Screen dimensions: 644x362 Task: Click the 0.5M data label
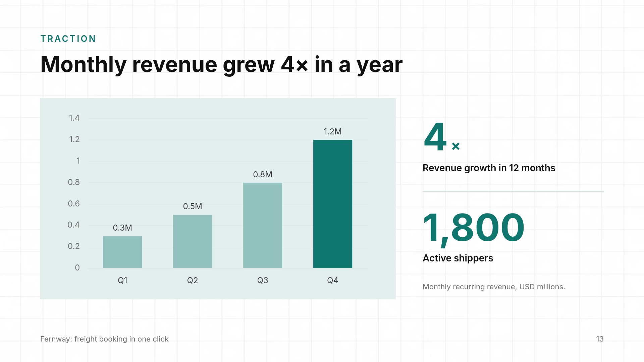193,206
